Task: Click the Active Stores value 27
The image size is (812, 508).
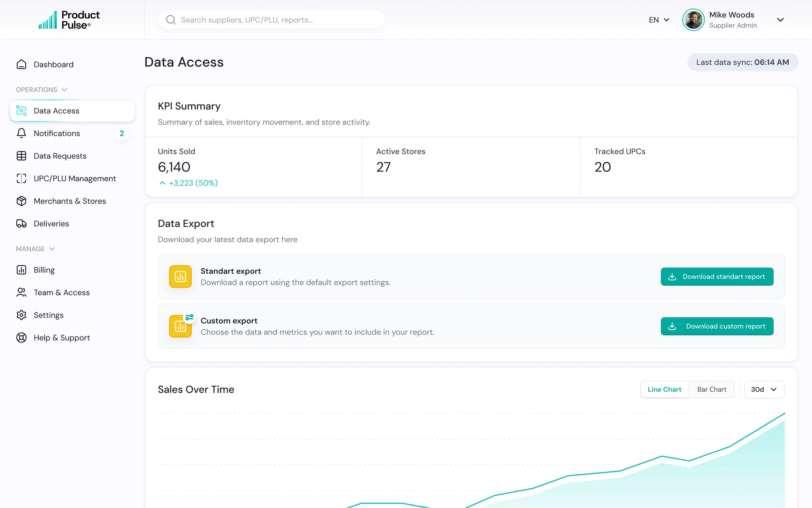Action: click(383, 167)
